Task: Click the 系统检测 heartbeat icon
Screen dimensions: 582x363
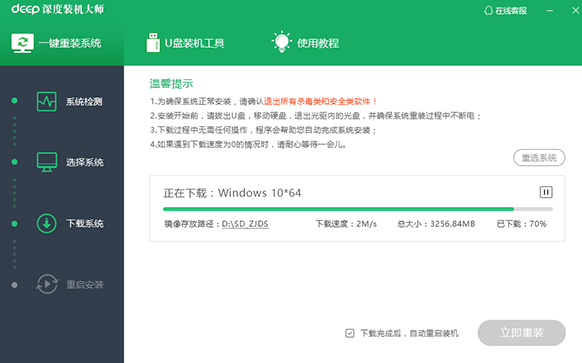Action: [x=47, y=101]
